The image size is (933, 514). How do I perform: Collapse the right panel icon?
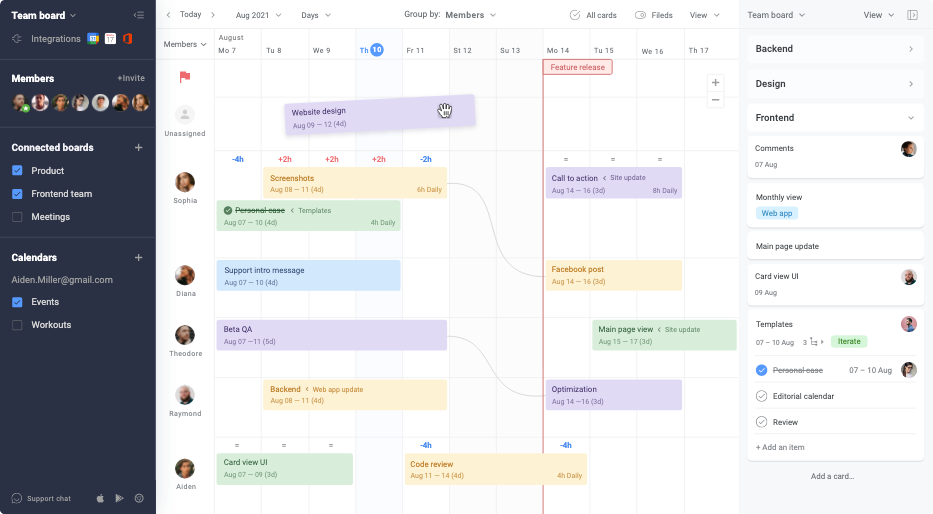912,15
